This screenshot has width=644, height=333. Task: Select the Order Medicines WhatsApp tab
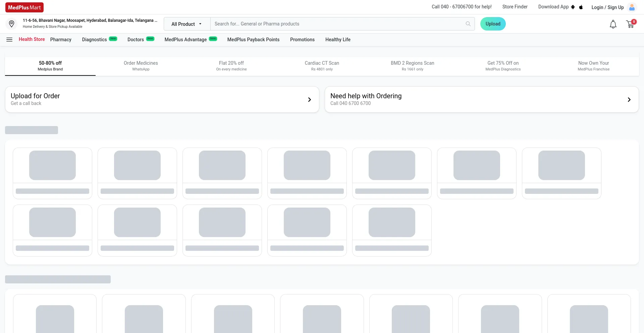[x=141, y=66]
